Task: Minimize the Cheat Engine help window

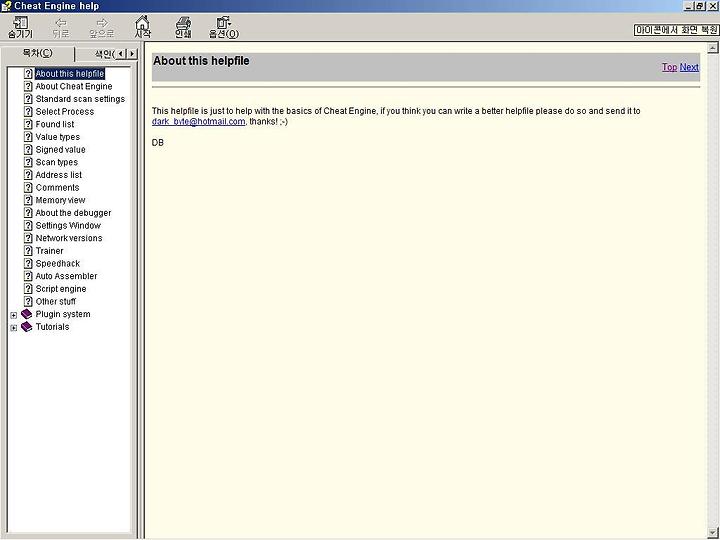Action: (688, 6)
